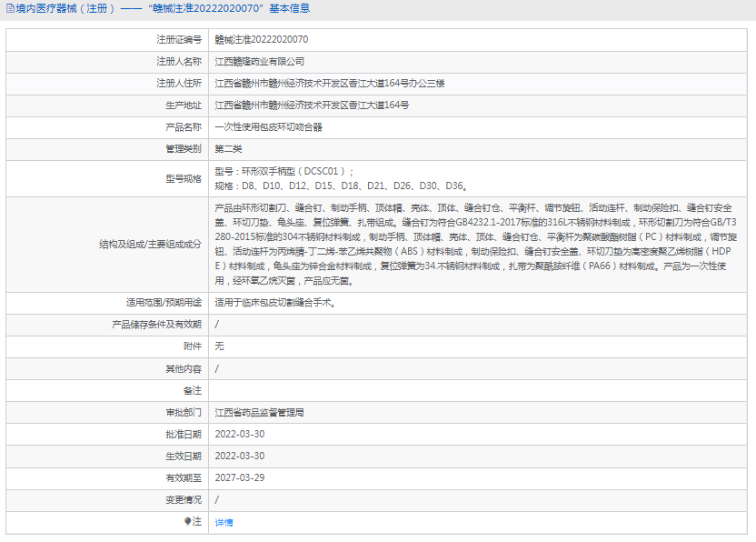Screen dimensions: 756x542
Task: Click the 有效期至 label
Action: [x=184, y=477]
